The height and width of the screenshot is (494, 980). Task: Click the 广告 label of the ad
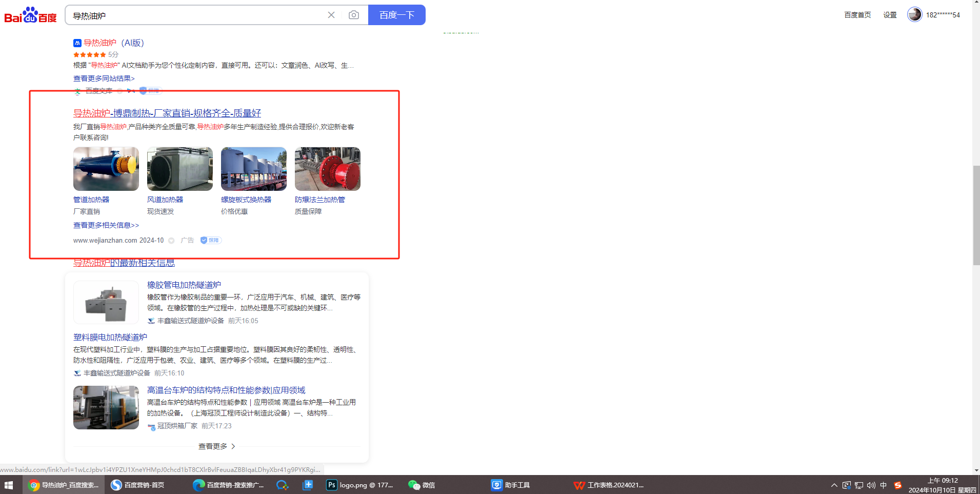[x=187, y=240]
